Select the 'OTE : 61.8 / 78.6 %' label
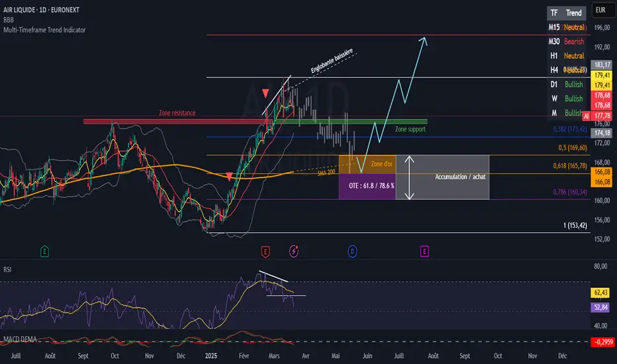Viewport: 617px width, 364px height. coord(371,186)
